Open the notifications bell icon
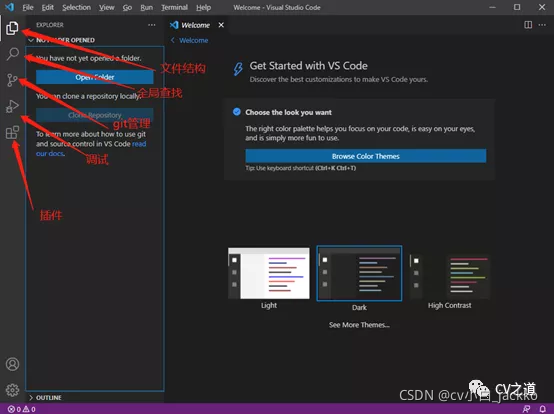The height and width of the screenshot is (414, 554). point(543,409)
